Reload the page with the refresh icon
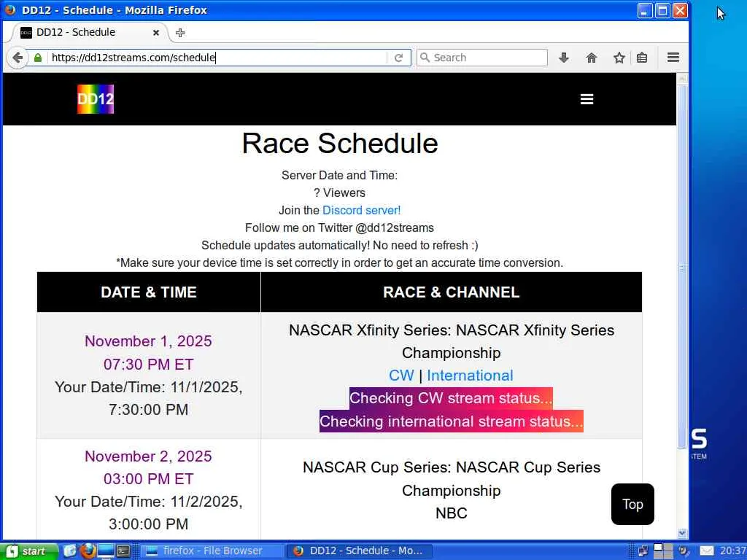This screenshot has height=560, width=747. click(399, 58)
